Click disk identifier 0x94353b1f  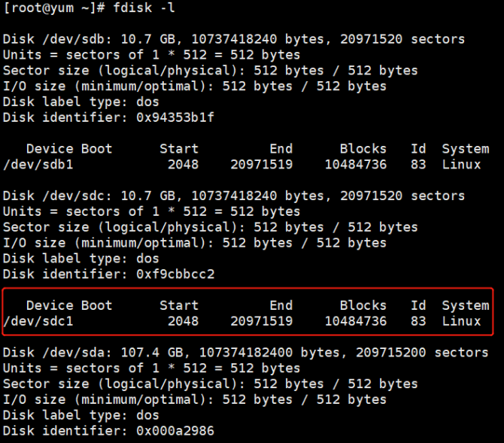click(175, 117)
